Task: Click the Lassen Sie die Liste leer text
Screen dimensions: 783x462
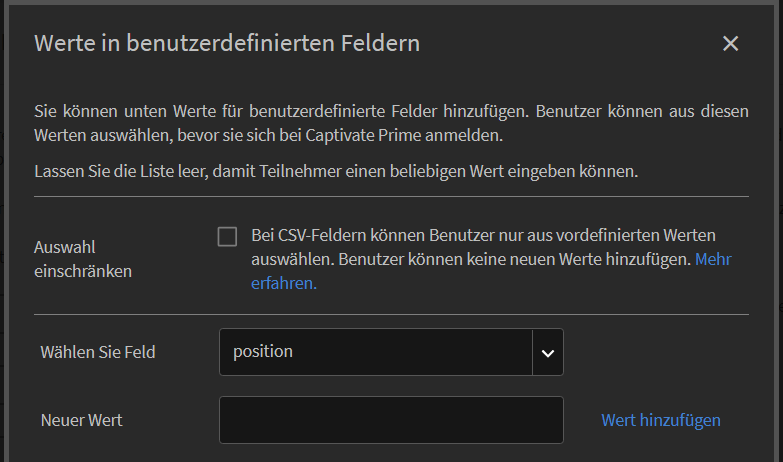Action: pos(336,171)
